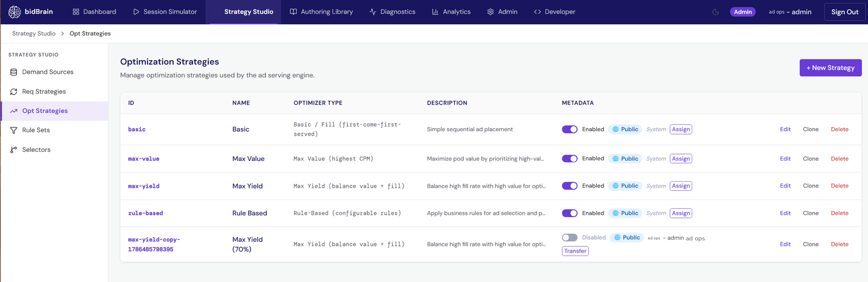
Task: Assign owner for max-value strategy
Action: tap(681, 158)
